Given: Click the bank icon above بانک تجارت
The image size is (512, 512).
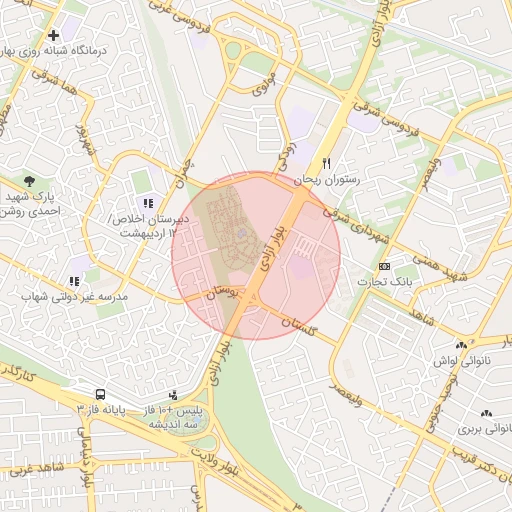Looking at the screenshot, I should click(384, 266).
